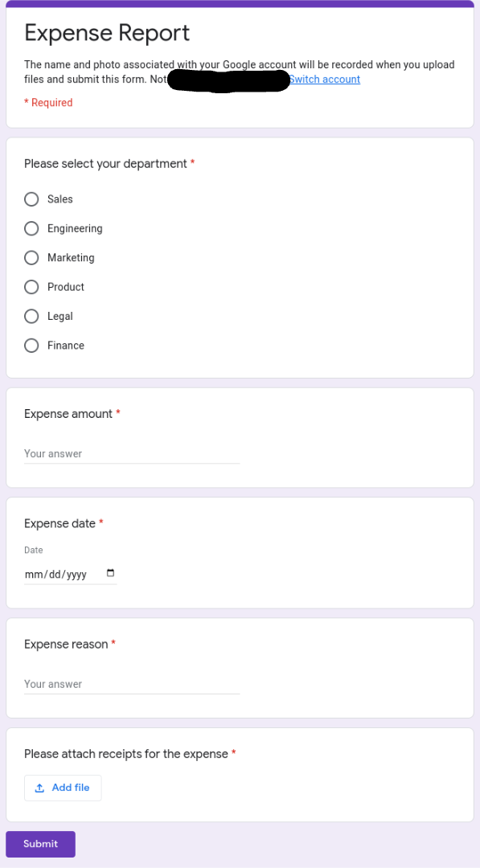The height and width of the screenshot is (868, 480).
Task: Choose the Legal department option
Action: tap(31, 316)
